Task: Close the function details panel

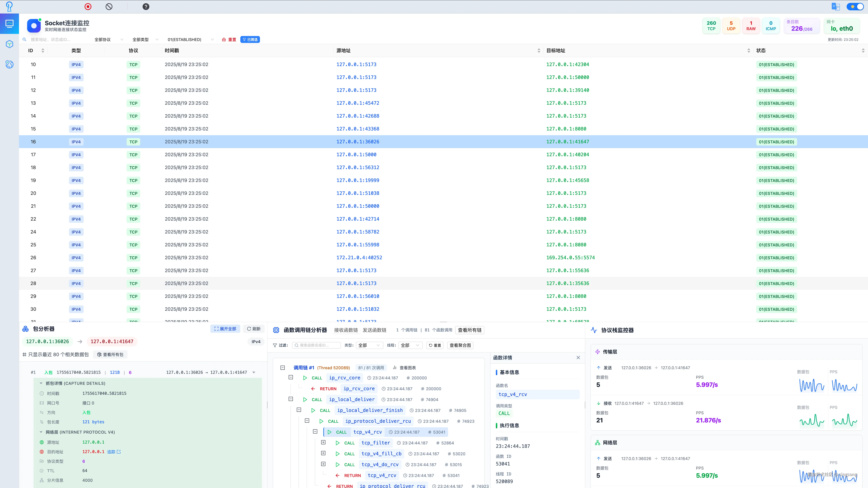Action: point(578,358)
